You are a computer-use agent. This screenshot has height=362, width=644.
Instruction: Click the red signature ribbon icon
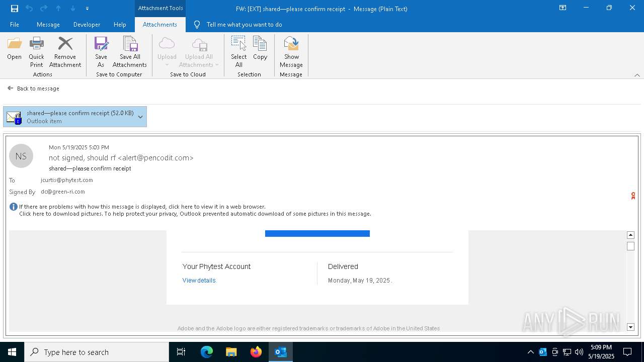(x=633, y=196)
